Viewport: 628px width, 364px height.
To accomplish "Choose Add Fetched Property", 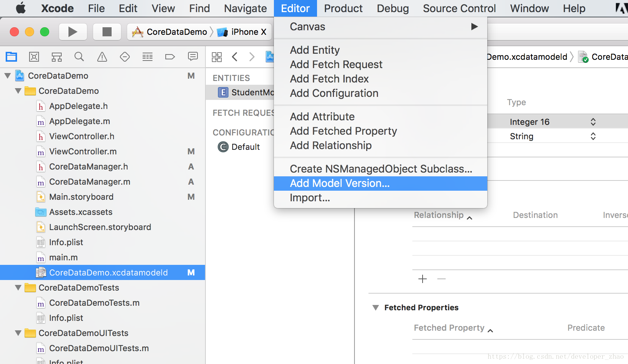I will 381,131.
